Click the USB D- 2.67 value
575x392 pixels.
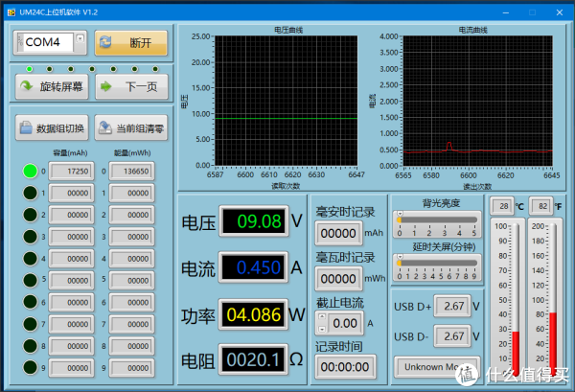click(x=452, y=336)
